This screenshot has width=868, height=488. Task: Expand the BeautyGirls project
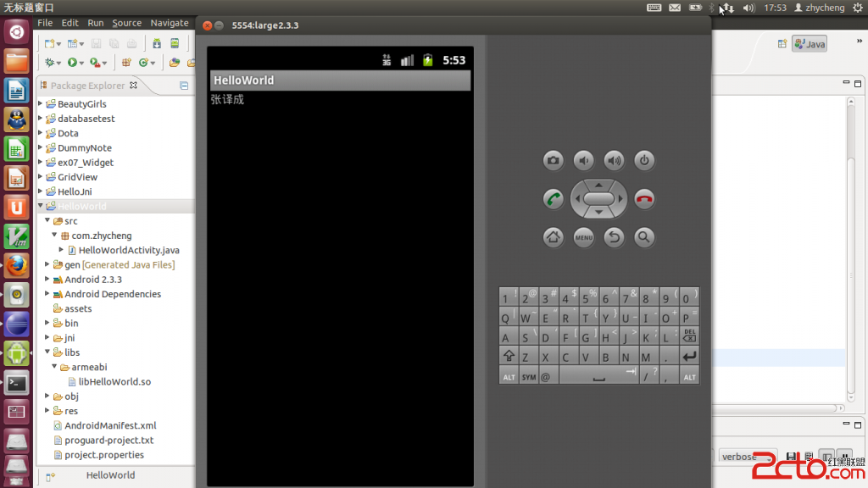coord(41,103)
